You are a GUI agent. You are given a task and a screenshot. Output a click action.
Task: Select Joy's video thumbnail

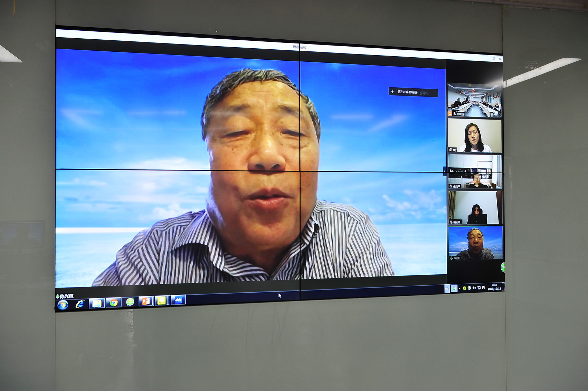(x=474, y=136)
